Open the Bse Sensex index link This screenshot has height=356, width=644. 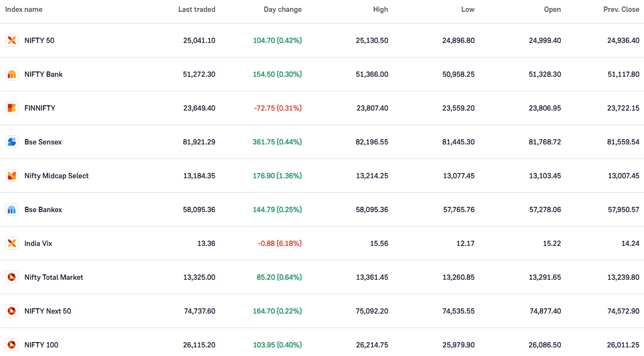[43, 142]
